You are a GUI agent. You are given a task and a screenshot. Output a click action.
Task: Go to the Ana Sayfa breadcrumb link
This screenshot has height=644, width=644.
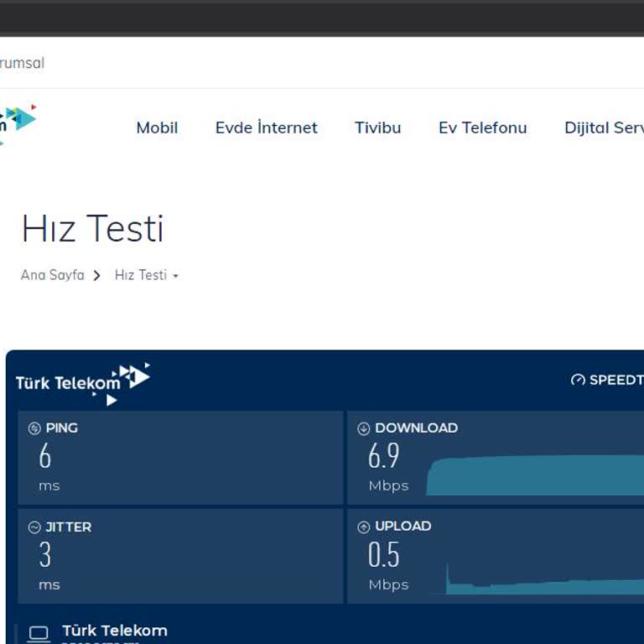point(52,275)
